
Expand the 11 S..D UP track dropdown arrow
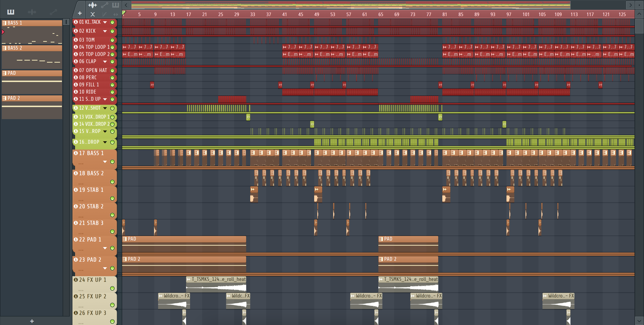coord(105,99)
